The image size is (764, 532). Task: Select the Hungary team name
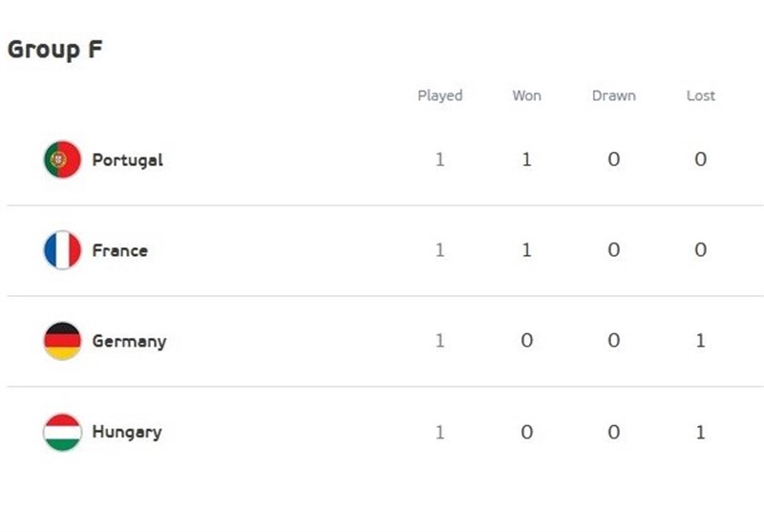click(x=127, y=432)
